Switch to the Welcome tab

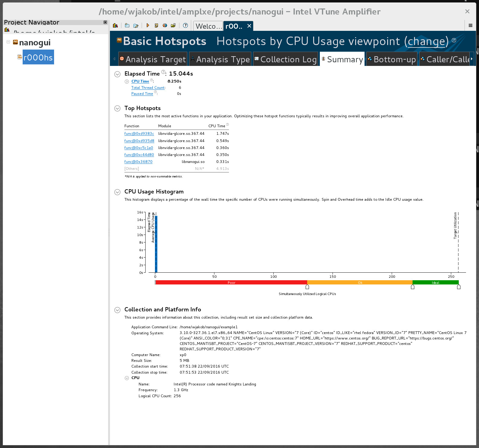208,26
